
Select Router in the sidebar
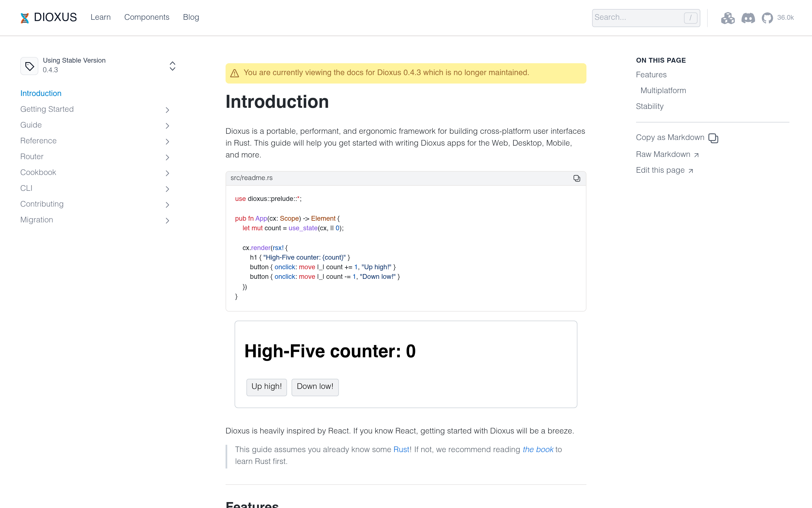pyautogui.click(x=32, y=157)
